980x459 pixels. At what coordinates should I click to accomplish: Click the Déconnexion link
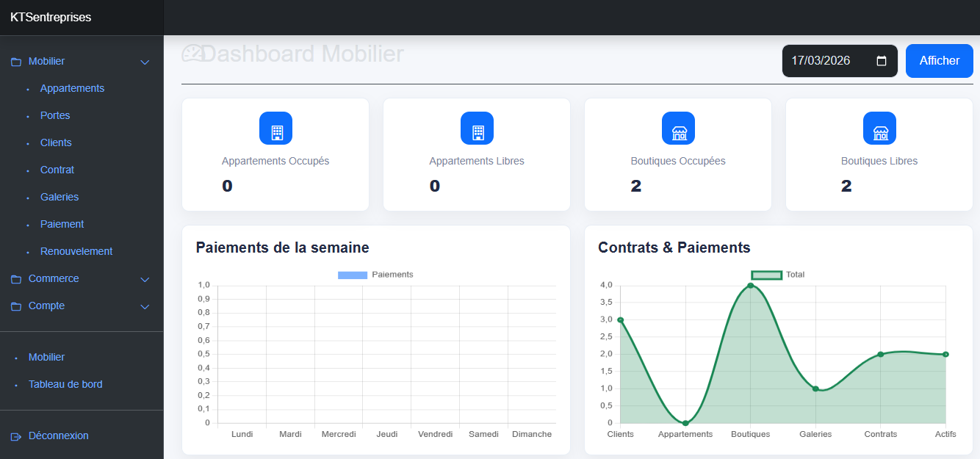[58, 435]
